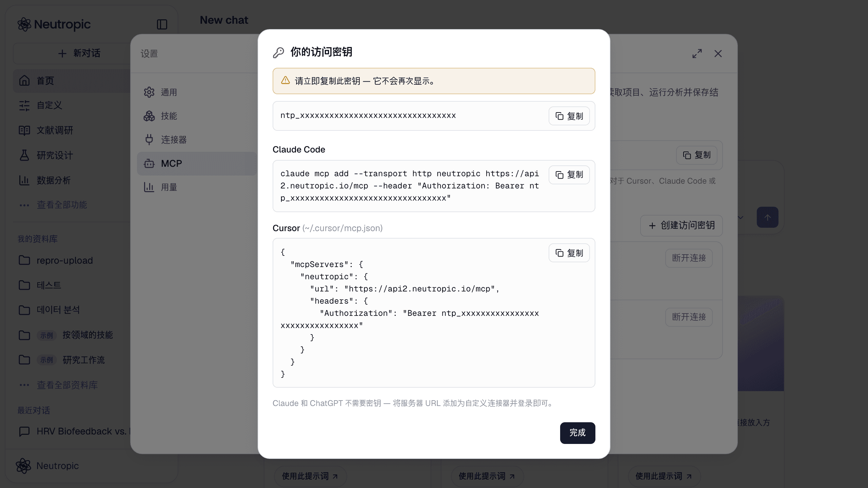
Task: Select the MCP settings tab
Action: (x=197, y=164)
